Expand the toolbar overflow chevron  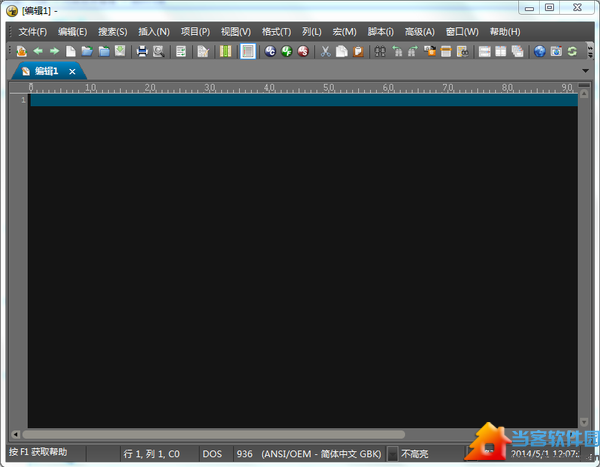[590, 51]
